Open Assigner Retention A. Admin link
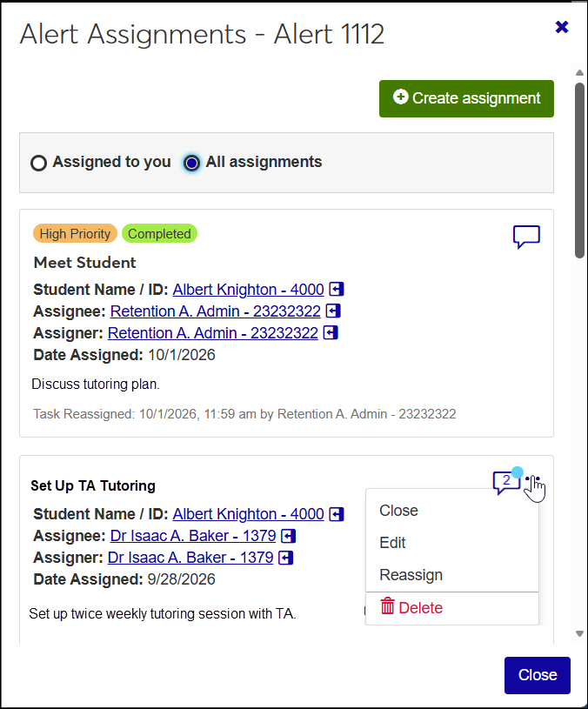Screen dimensions: 588x709 pos(212,333)
